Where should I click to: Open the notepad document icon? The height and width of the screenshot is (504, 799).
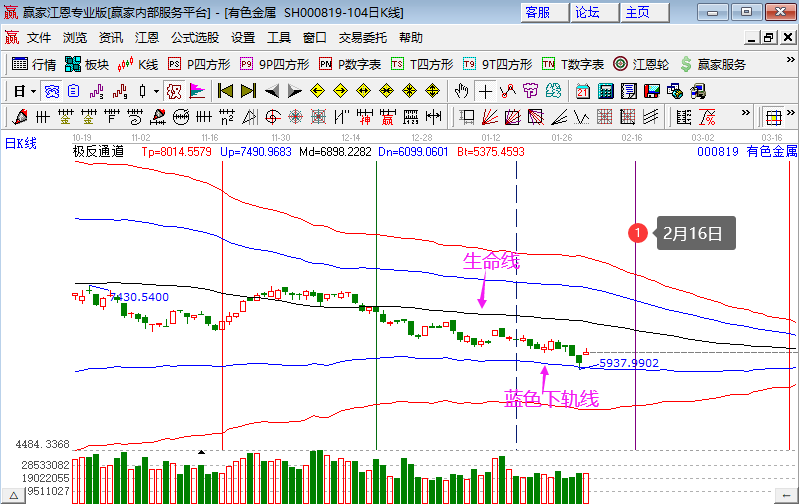tap(629, 92)
